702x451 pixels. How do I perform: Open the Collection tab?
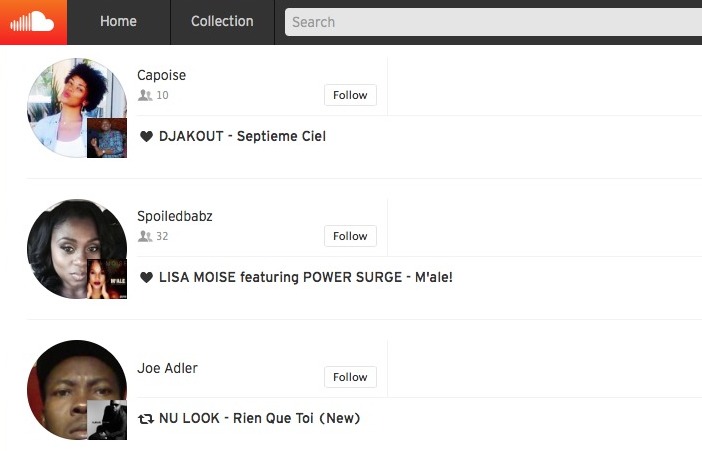click(222, 21)
